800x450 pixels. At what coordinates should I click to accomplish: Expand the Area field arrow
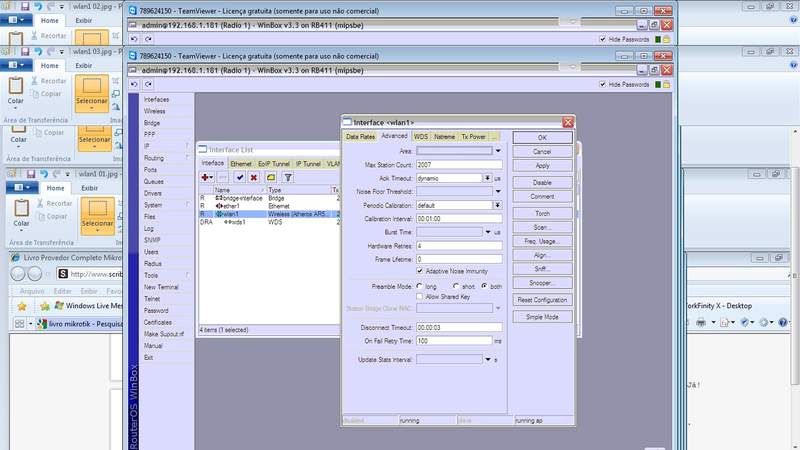[498, 151]
